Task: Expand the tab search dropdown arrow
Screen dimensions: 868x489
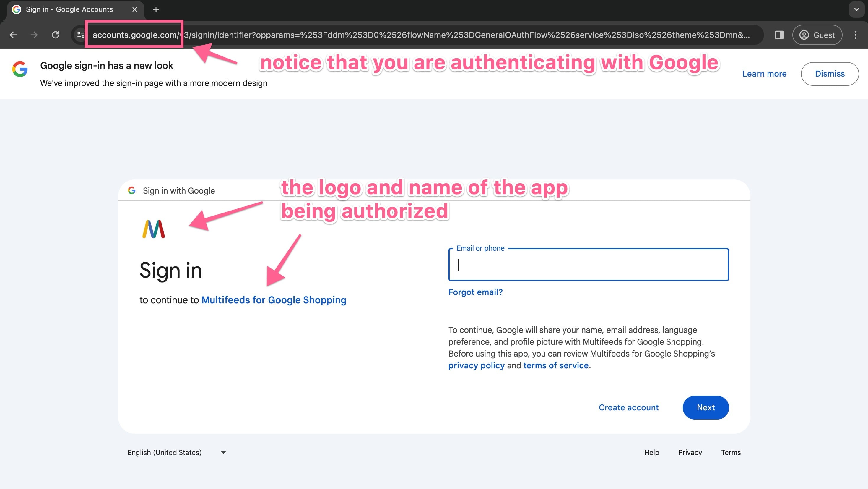Action: point(856,9)
